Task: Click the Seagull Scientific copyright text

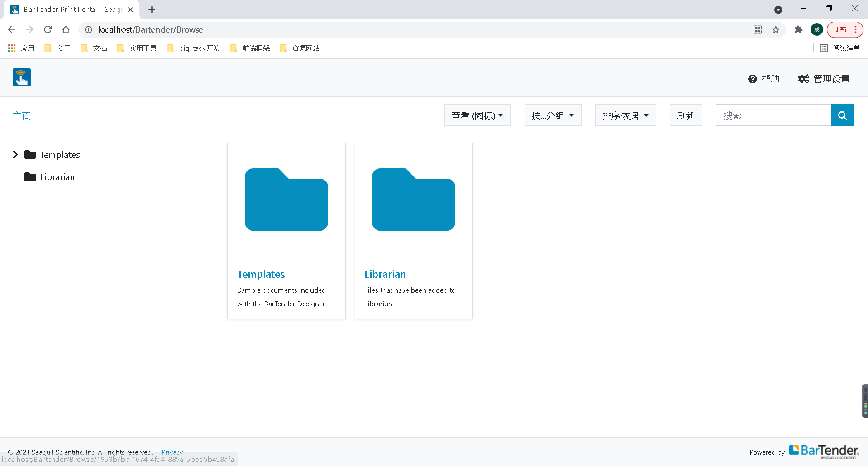Action: pyautogui.click(x=80, y=452)
